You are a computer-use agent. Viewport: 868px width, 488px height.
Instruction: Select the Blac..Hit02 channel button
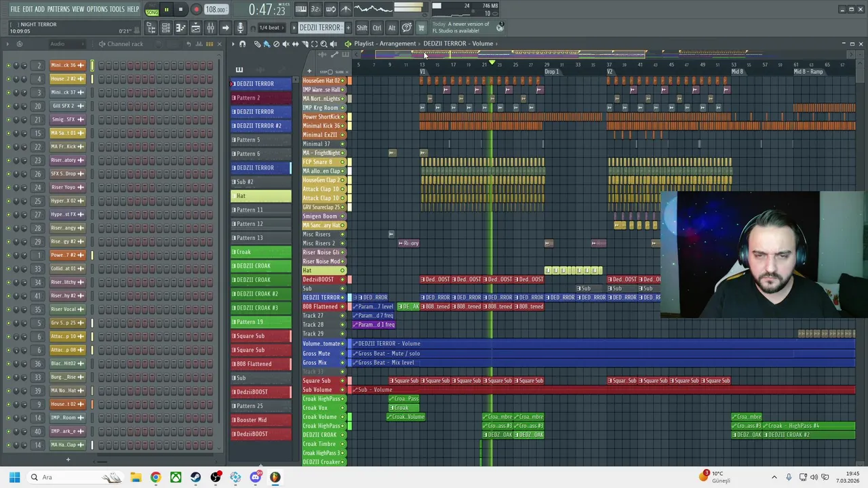[x=67, y=363]
